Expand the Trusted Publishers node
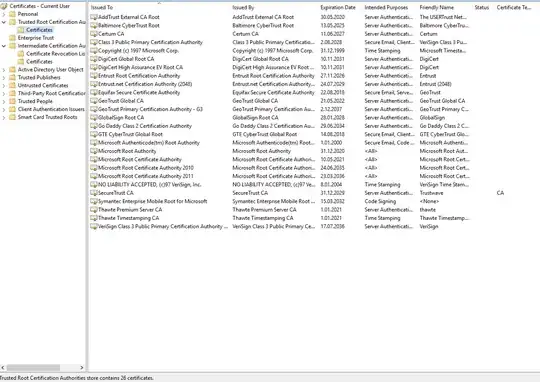Viewport: 540px width, 382px height. (x=4, y=78)
